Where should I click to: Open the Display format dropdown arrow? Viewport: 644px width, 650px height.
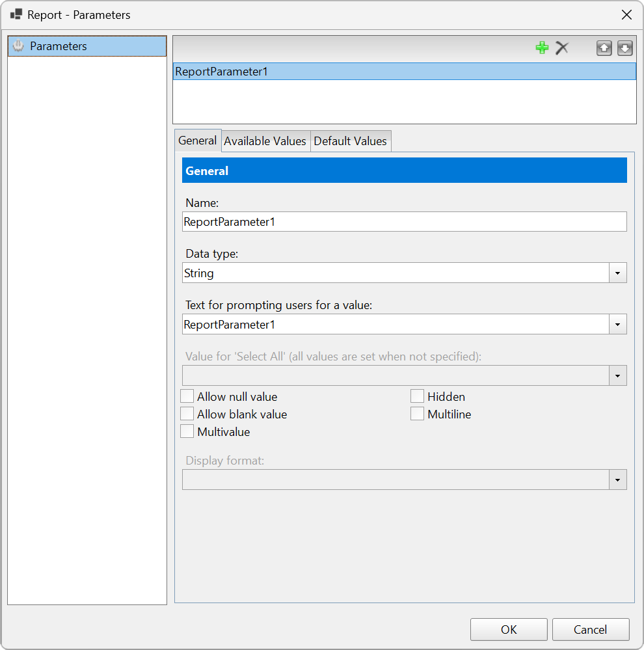pos(617,480)
